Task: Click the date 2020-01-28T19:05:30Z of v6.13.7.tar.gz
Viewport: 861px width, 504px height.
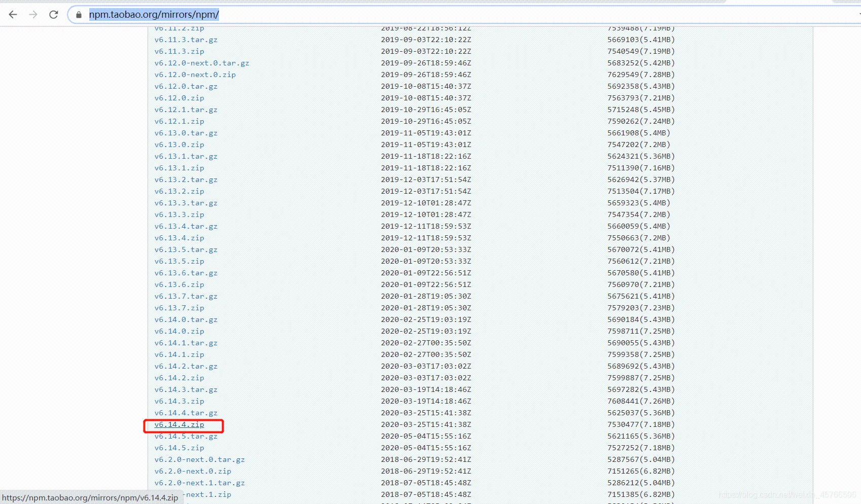Action: [x=426, y=297]
